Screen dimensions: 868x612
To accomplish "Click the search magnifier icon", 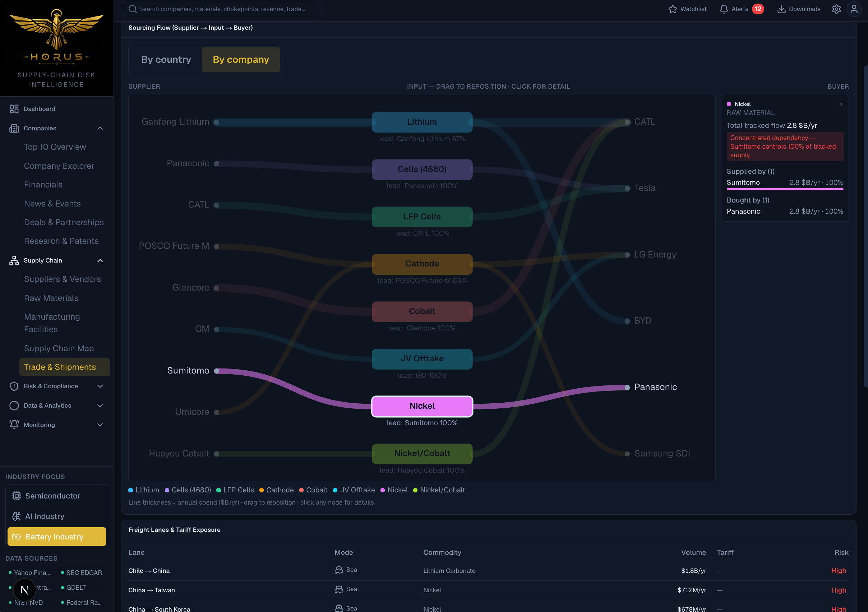I will click(x=132, y=9).
